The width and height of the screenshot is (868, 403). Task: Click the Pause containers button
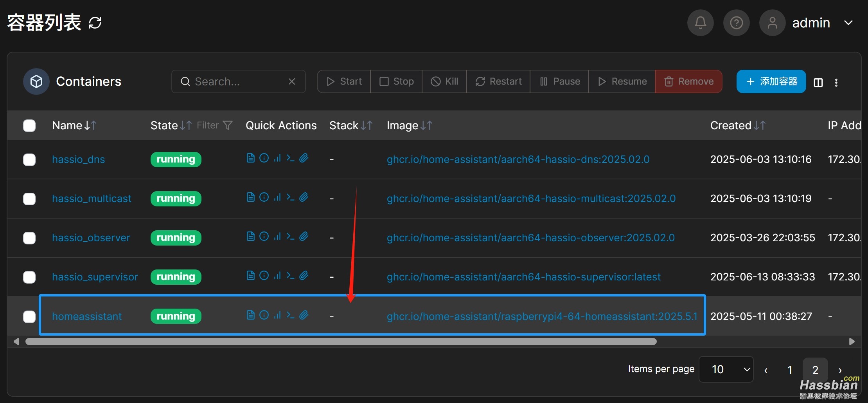coord(559,81)
